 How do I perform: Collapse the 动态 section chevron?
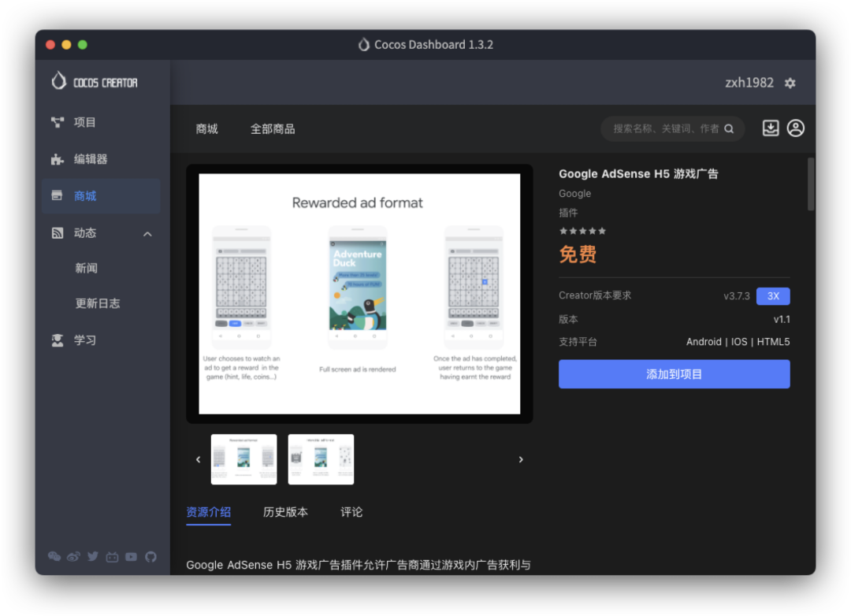(x=147, y=234)
